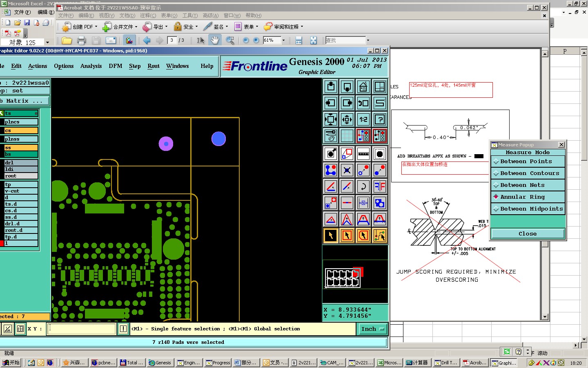Toggle visibility box left of layer plncs
Image resolution: width=588 pixels, height=368 pixels.
click(x=2, y=122)
